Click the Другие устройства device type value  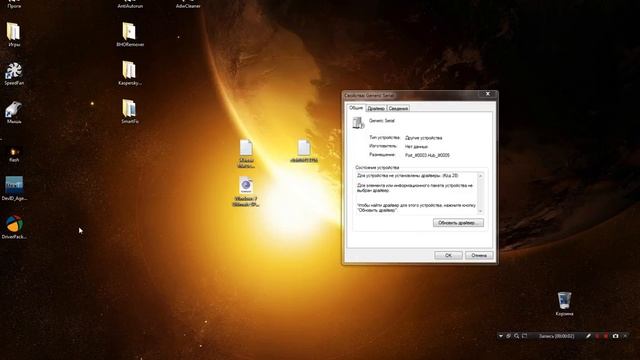click(423, 138)
